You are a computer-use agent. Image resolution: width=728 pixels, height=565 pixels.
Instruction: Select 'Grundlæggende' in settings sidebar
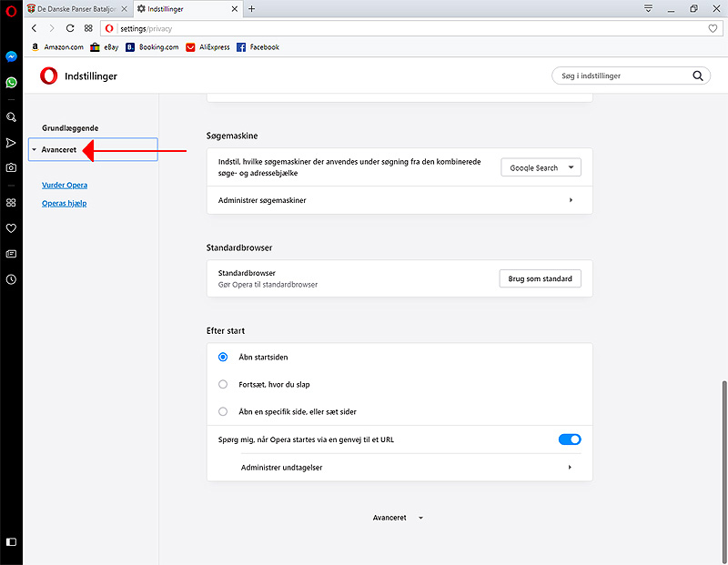(x=70, y=128)
